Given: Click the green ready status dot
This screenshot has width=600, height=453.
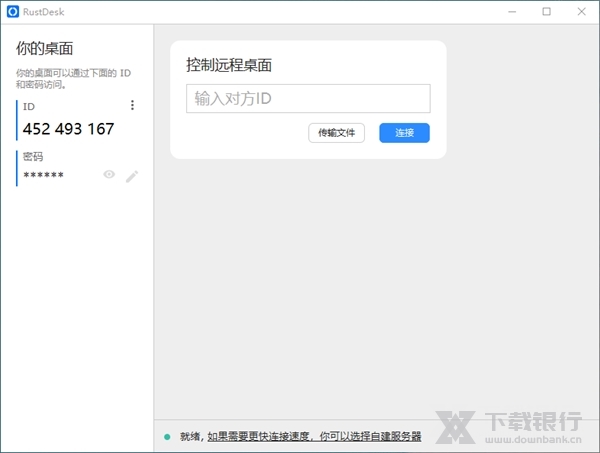Looking at the screenshot, I should [167, 437].
